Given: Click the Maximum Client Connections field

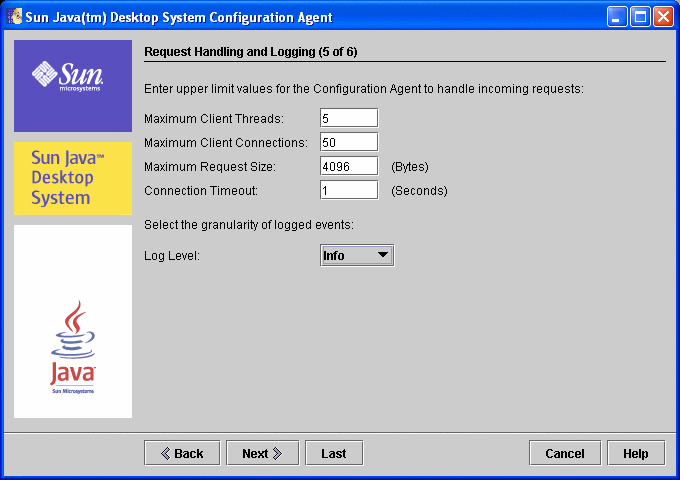Looking at the screenshot, I should (349, 142).
